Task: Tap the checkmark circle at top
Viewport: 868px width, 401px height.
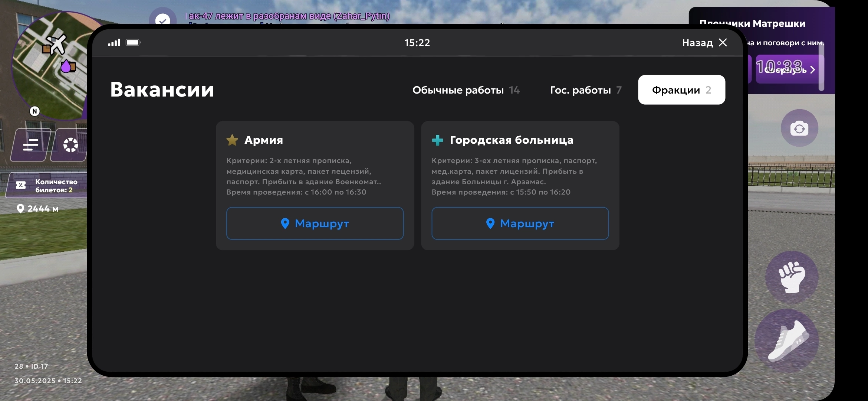Action: point(162,19)
